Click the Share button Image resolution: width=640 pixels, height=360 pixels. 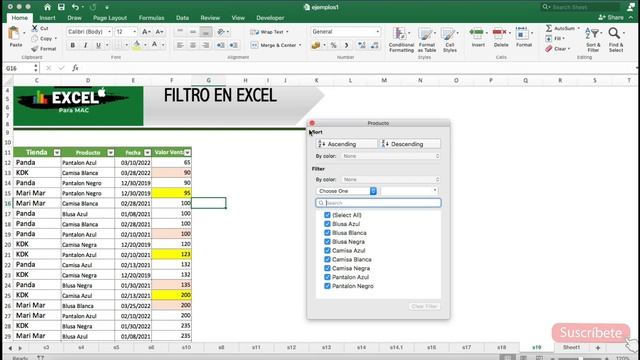click(611, 18)
